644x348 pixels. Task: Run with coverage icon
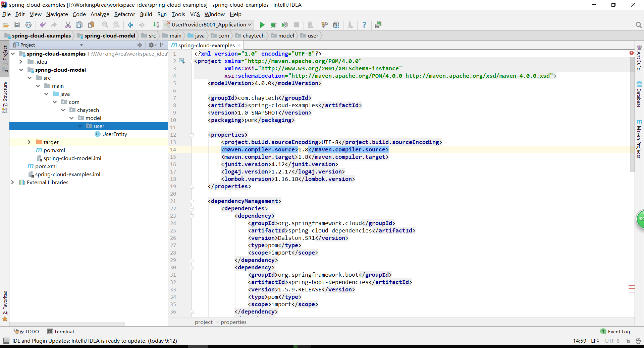click(285, 25)
